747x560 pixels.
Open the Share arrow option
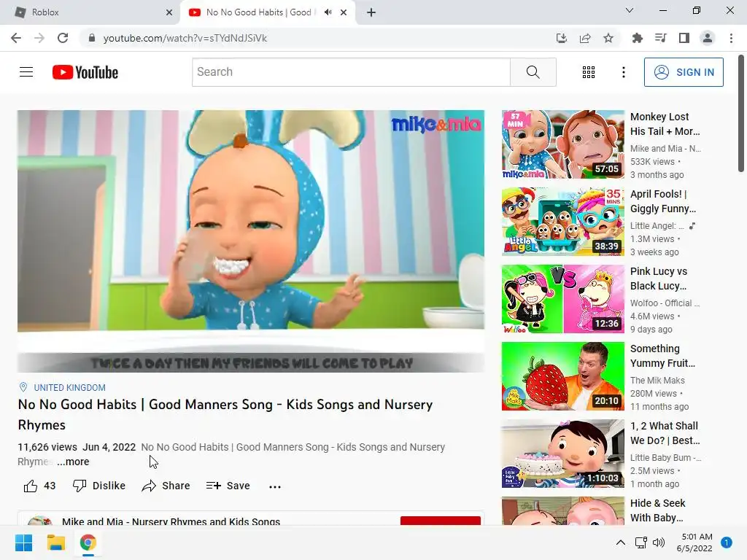(166, 486)
